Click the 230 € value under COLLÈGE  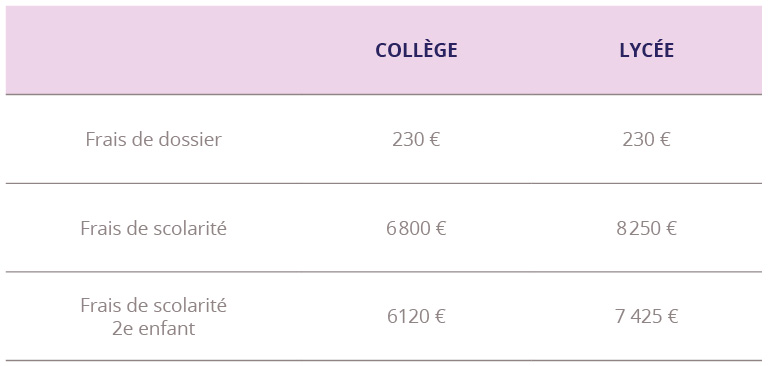point(416,139)
